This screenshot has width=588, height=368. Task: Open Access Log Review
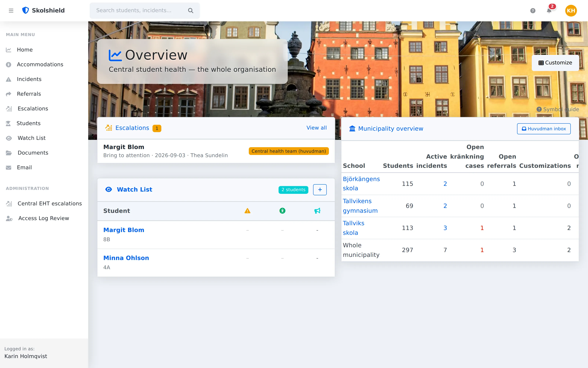pyautogui.click(x=44, y=218)
